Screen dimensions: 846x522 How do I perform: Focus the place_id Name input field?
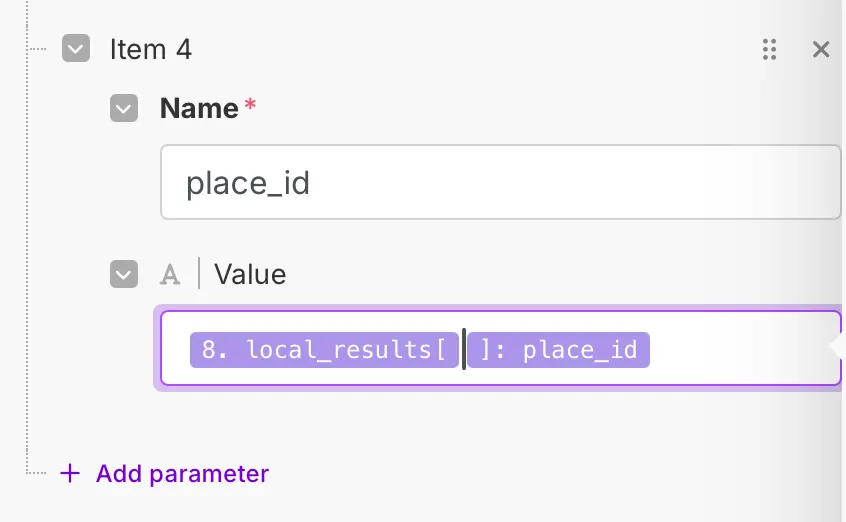500,182
